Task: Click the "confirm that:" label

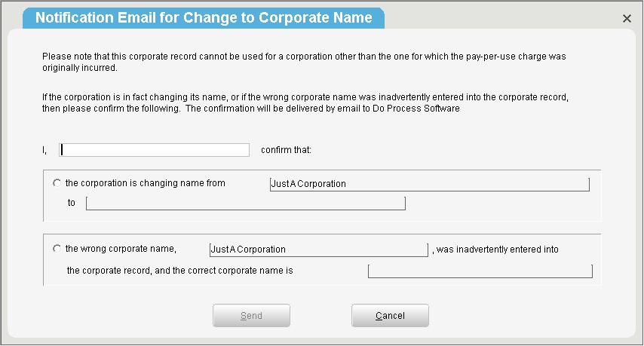Action: tap(287, 150)
